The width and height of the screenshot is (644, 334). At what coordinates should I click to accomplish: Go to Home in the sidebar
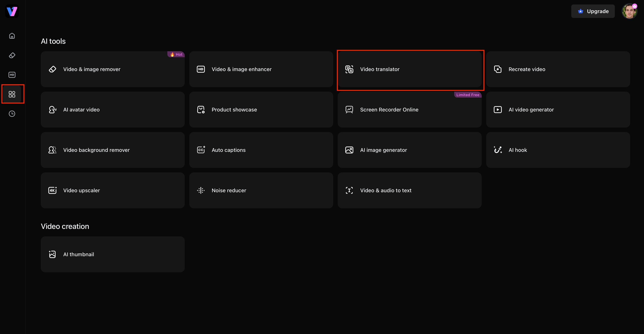click(12, 36)
